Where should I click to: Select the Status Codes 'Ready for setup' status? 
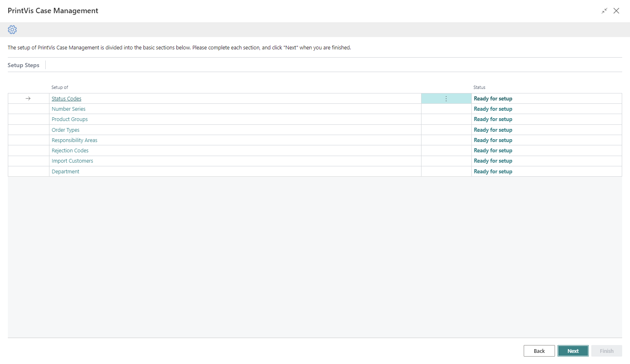pyautogui.click(x=493, y=99)
